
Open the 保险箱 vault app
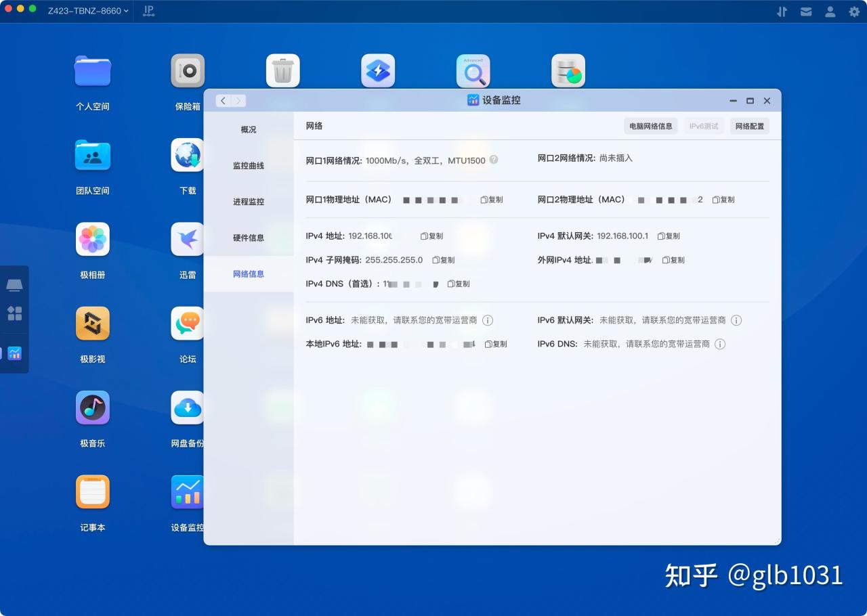[x=188, y=70]
